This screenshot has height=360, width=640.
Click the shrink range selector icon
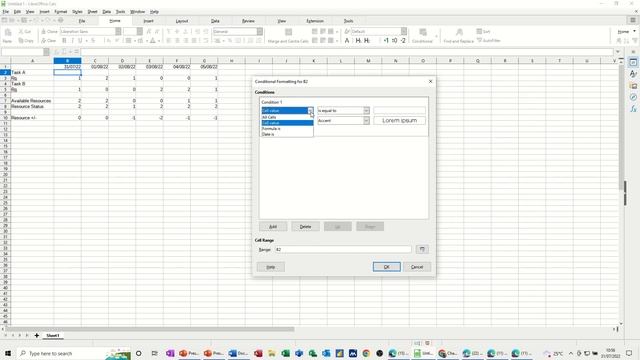[422, 249]
